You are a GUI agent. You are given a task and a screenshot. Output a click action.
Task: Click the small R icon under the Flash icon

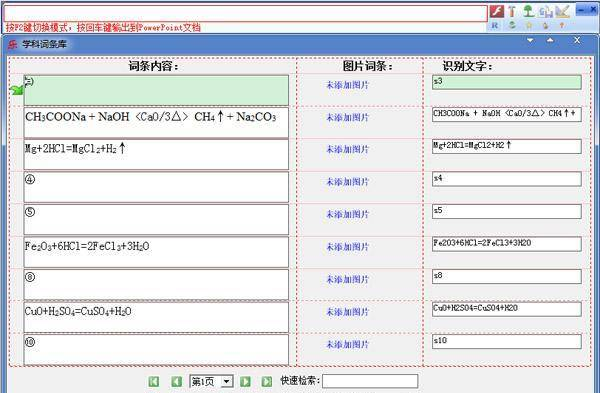coord(495,26)
